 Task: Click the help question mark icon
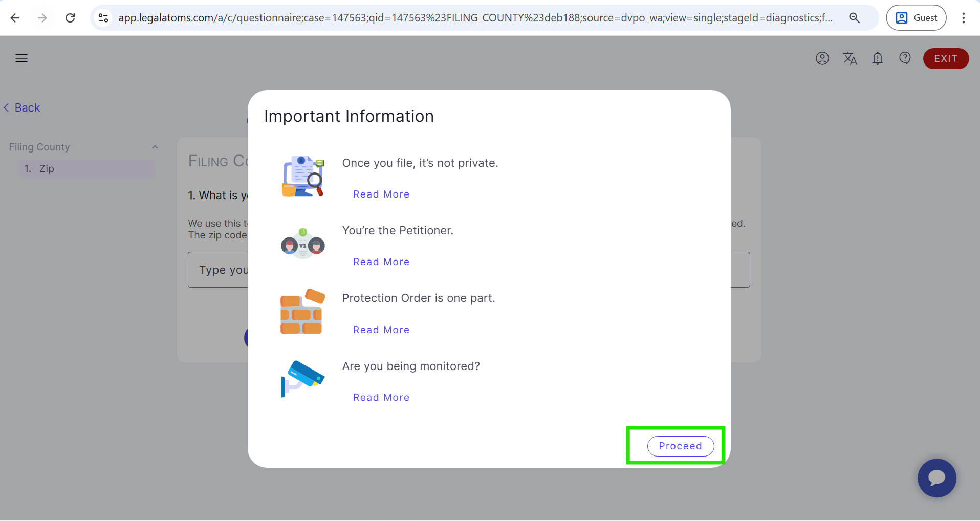pos(905,58)
